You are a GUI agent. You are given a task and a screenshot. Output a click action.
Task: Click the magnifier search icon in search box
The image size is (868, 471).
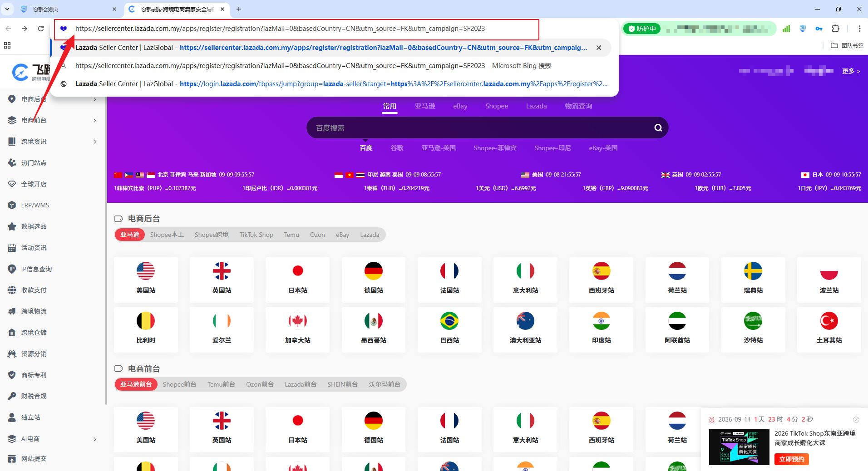point(658,128)
